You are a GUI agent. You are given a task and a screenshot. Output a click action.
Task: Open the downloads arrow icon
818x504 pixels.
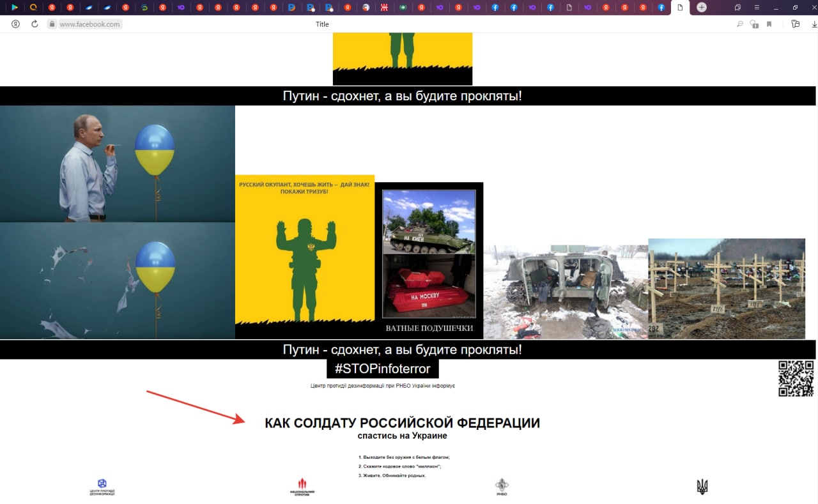pyautogui.click(x=815, y=24)
